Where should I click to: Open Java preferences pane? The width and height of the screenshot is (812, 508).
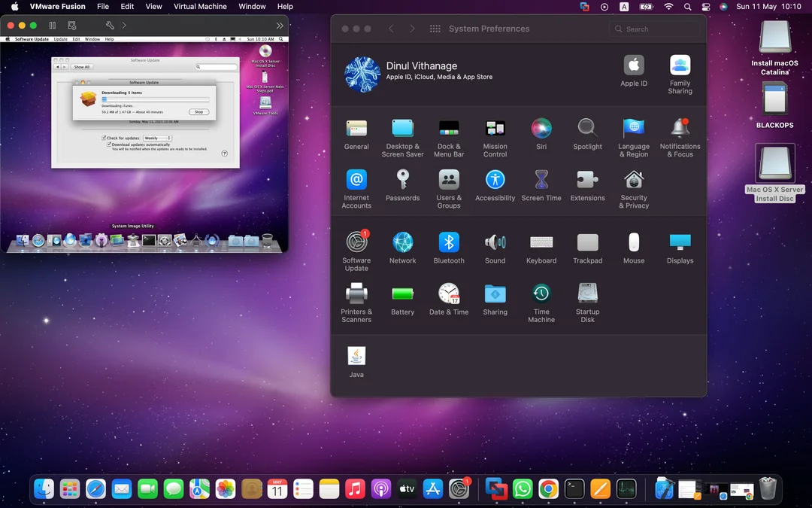(356, 362)
